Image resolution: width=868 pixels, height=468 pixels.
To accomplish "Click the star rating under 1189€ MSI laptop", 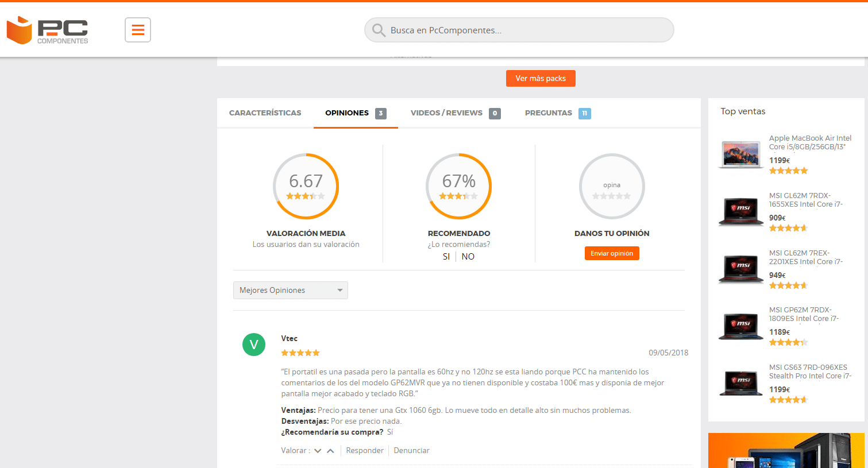I will pyautogui.click(x=789, y=342).
